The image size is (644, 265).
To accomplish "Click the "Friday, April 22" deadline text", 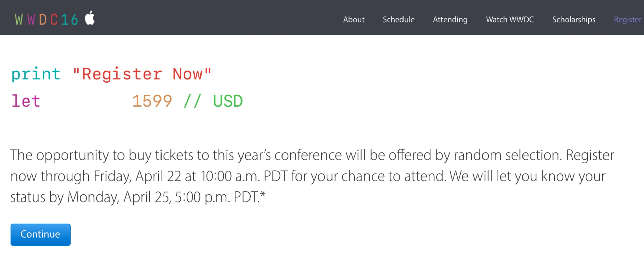I will click(x=137, y=176).
